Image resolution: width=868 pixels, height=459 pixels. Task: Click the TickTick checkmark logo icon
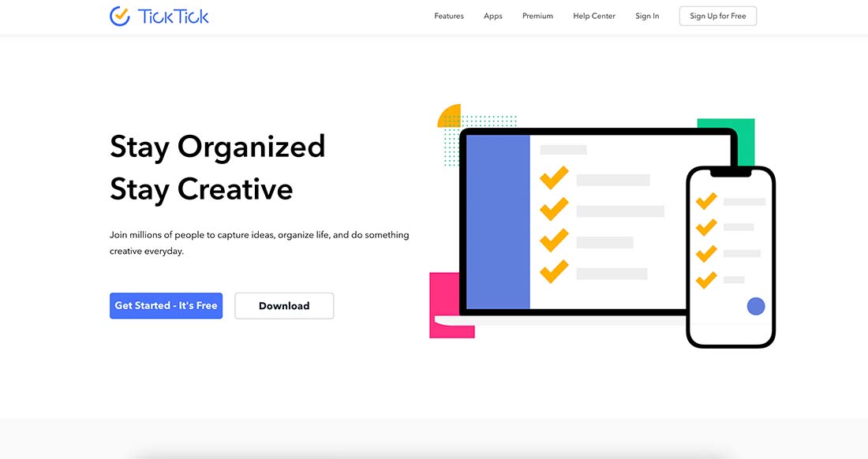pyautogui.click(x=120, y=16)
